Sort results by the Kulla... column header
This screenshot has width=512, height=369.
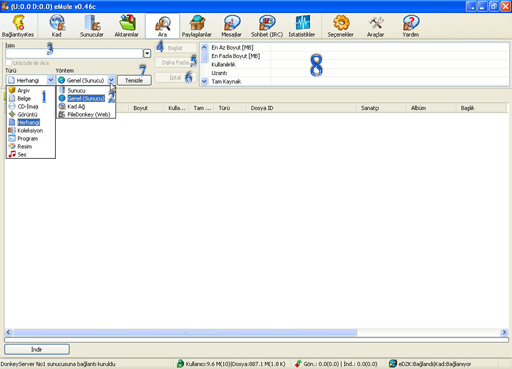click(x=177, y=108)
